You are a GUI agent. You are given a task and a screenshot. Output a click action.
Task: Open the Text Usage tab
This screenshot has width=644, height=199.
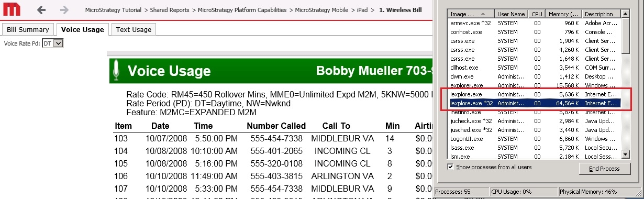[134, 29]
